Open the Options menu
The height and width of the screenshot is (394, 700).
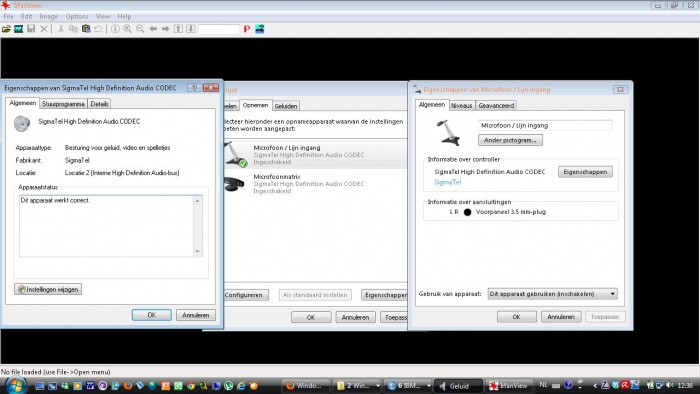(x=77, y=16)
